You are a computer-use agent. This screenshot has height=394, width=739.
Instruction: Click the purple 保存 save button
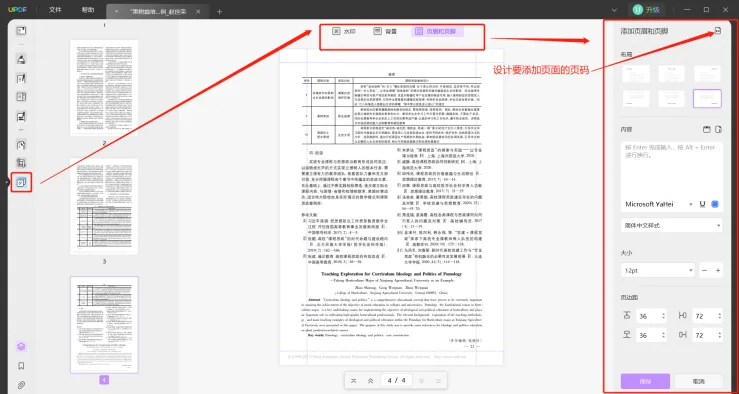point(645,381)
